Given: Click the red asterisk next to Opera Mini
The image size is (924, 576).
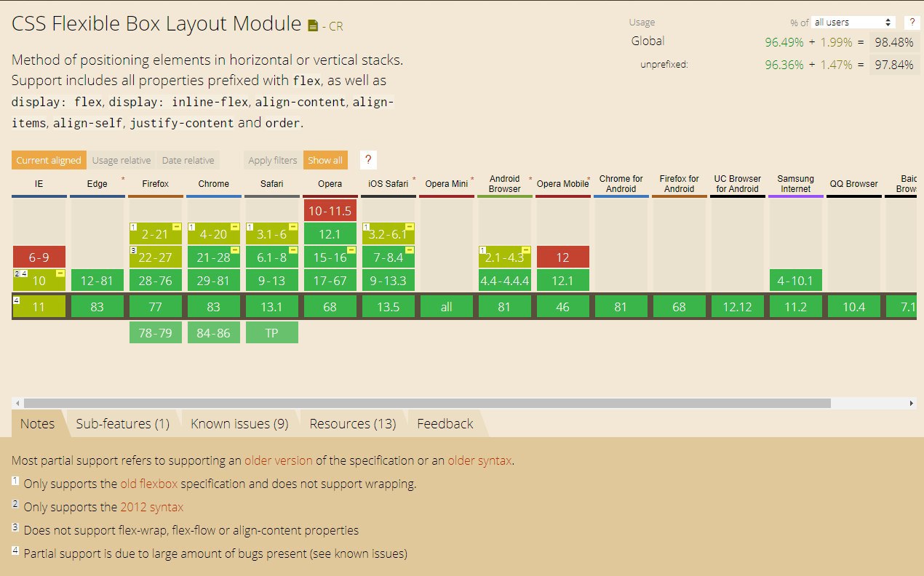Looking at the screenshot, I should [472, 179].
